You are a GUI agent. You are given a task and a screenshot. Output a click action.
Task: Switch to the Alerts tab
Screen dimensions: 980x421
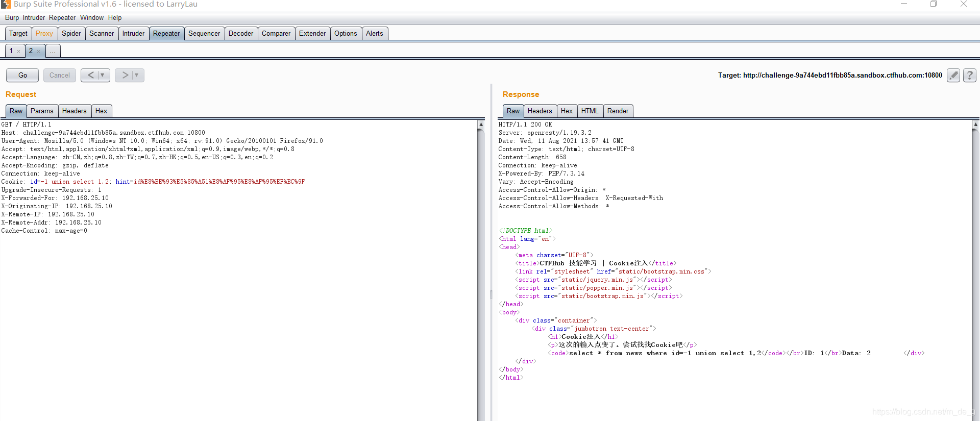tap(375, 33)
